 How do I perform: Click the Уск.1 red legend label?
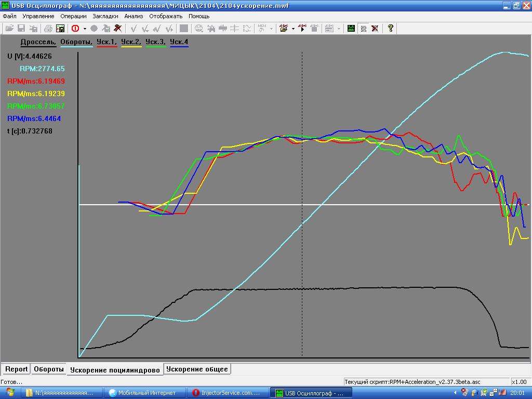point(107,42)
